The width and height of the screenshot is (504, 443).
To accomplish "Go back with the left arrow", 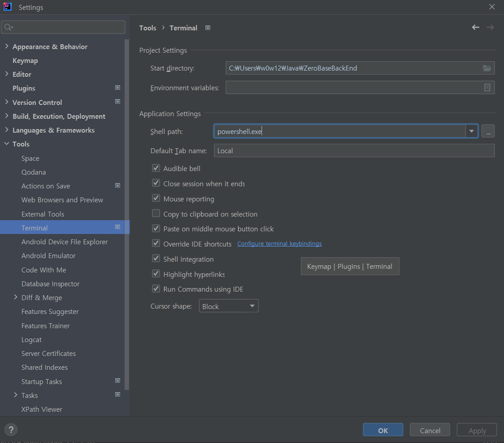I will point(475,28).
